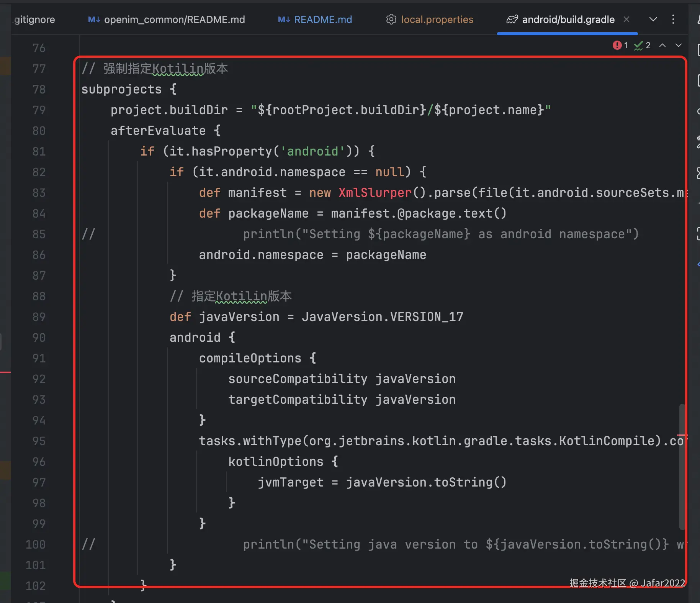
Task: Click line number 76 in the gutter
Action: [39, 48]
